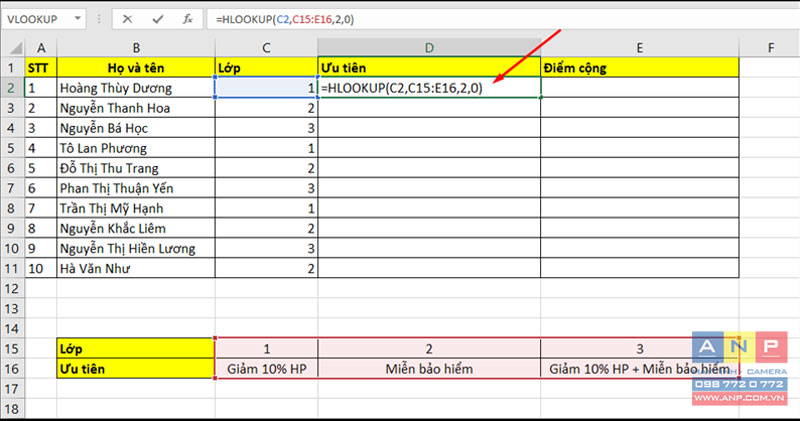Select cell with 'Tô Lan Phương'

tap(136, 148)
